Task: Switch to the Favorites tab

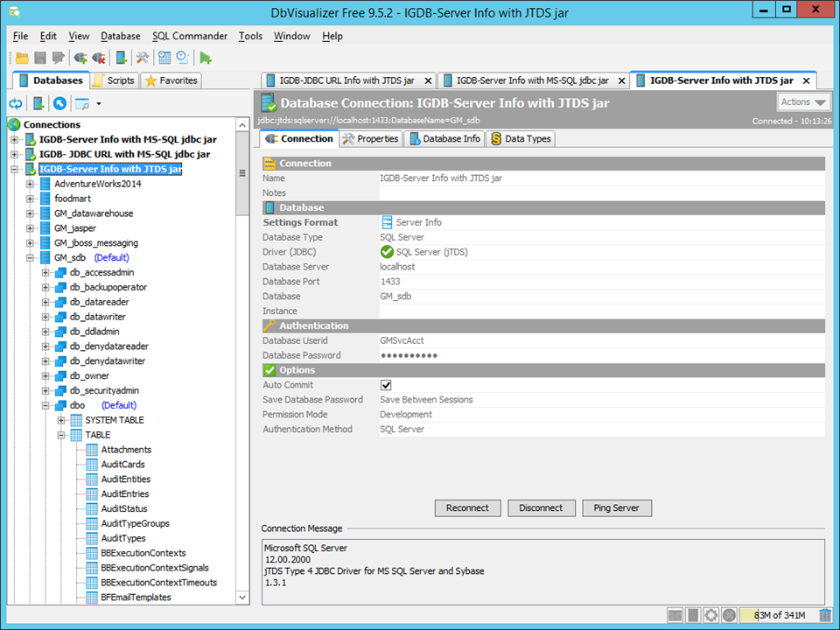Action: [172, 80]
